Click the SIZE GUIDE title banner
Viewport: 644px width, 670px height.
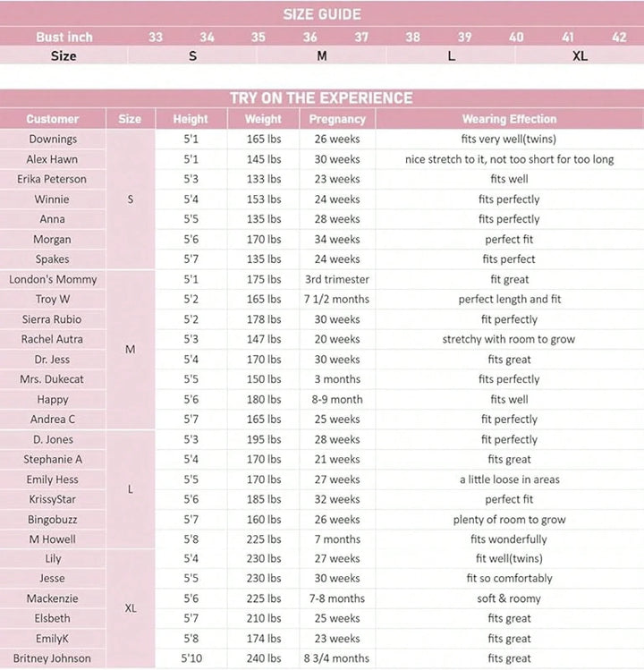(x=322, y=14)
